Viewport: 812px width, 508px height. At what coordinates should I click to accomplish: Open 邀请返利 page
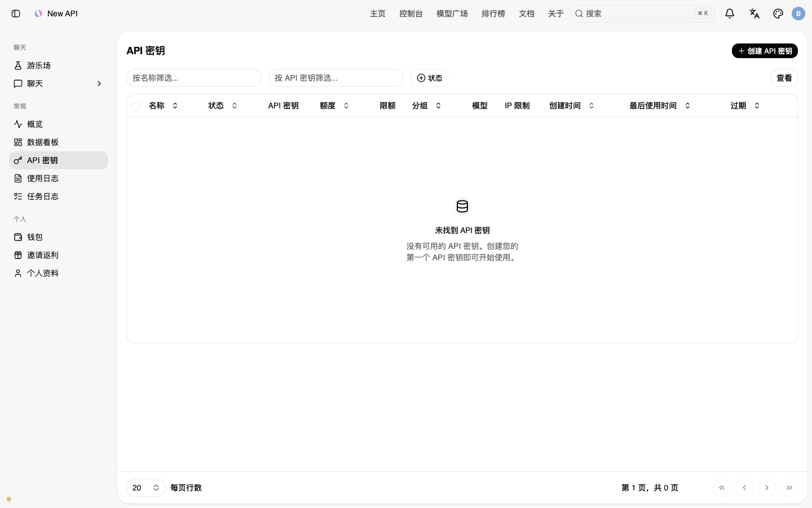pos(59,255)
